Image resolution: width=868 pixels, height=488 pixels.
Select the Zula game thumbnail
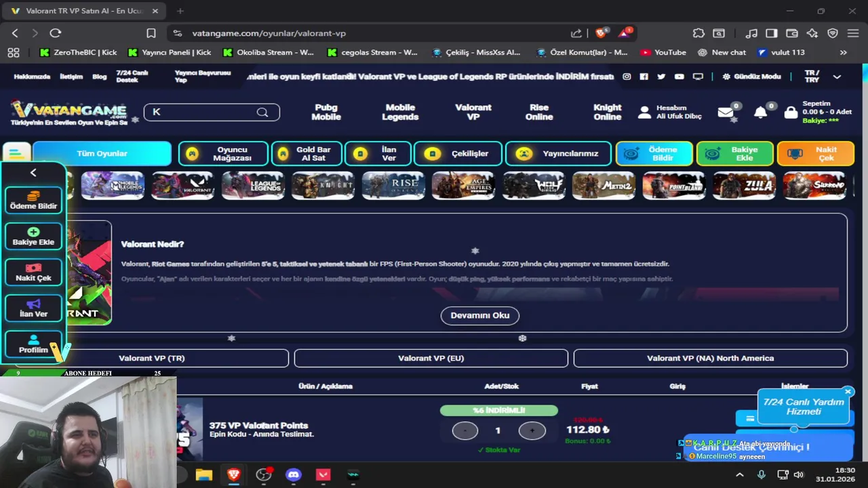(x=744, y=186)
